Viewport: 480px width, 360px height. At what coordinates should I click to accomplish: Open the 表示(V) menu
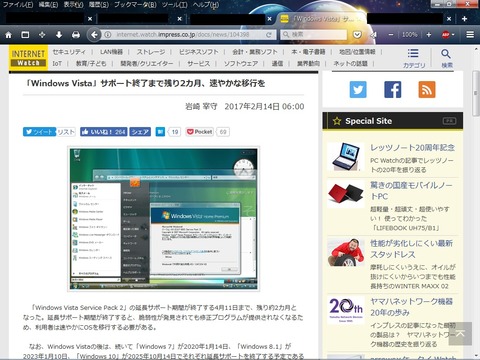pyautogui.click(x=73, y=5)
